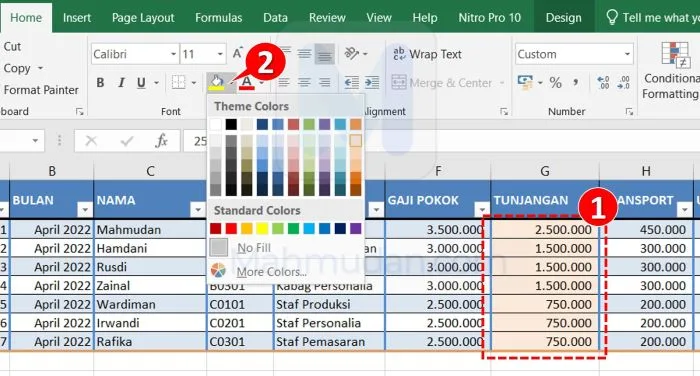This screenshot has width=700, height=376.
Task: Open the Font Color dropdown arrow
Action: tap(262, 83)
